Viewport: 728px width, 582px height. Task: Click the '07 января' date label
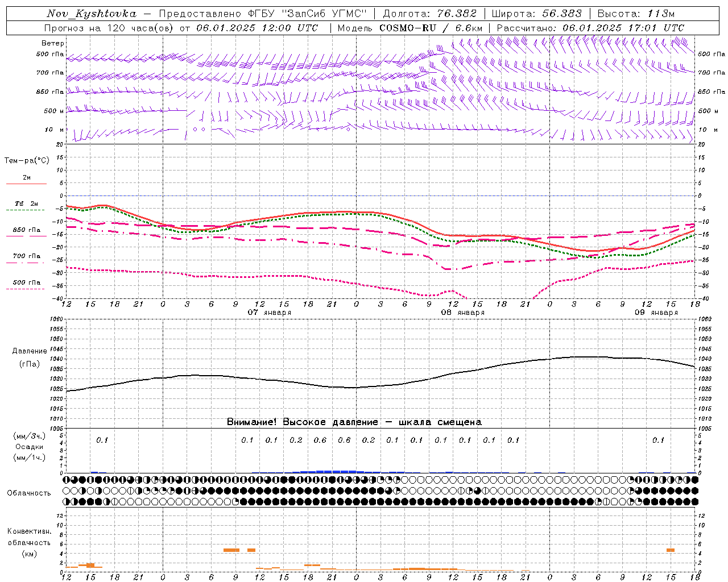(270, 313)
